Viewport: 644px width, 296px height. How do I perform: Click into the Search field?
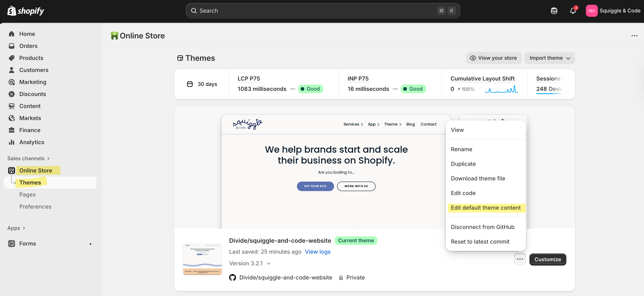[323, 11]
